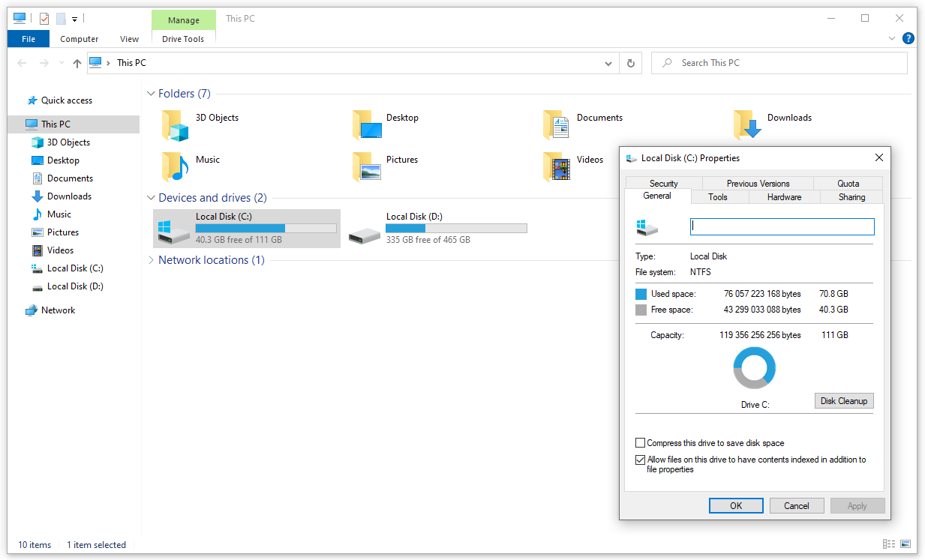Click the Disk Cleanup button
Screen dimensions: 925x560
point(843,401)
